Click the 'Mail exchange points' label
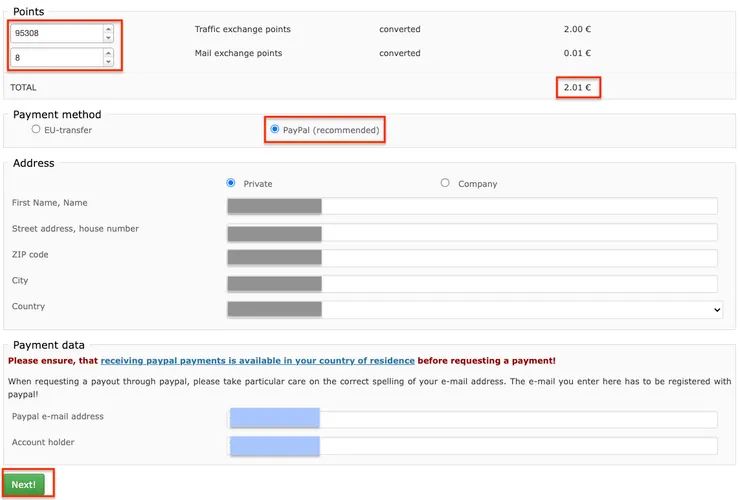The width and height of the screenshot is (740, 500). (238, 53)
